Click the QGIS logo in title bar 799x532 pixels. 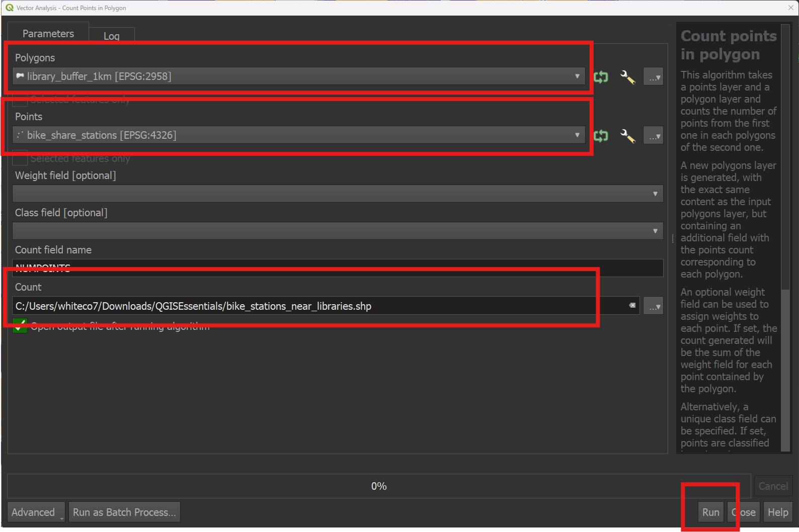(9, 8)
